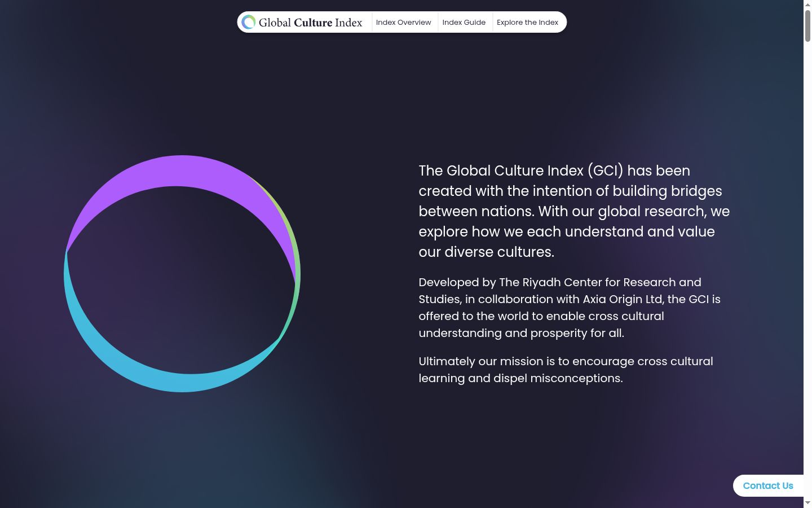
Task: Click the paragraph starting "Ultimately our mission"
Action: pyautogui.click(x=566, y=370)
